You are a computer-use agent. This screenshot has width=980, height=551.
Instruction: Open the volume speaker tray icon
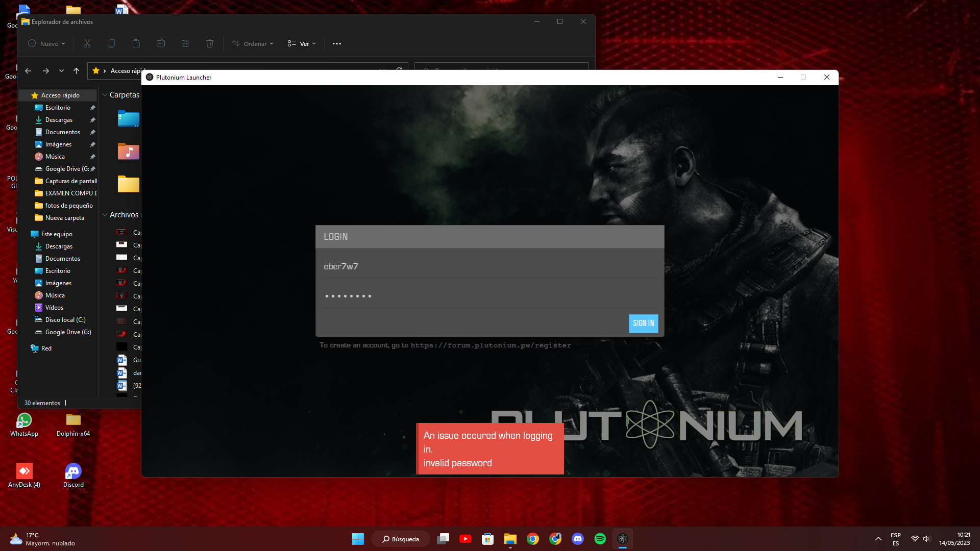click(927, 539)
